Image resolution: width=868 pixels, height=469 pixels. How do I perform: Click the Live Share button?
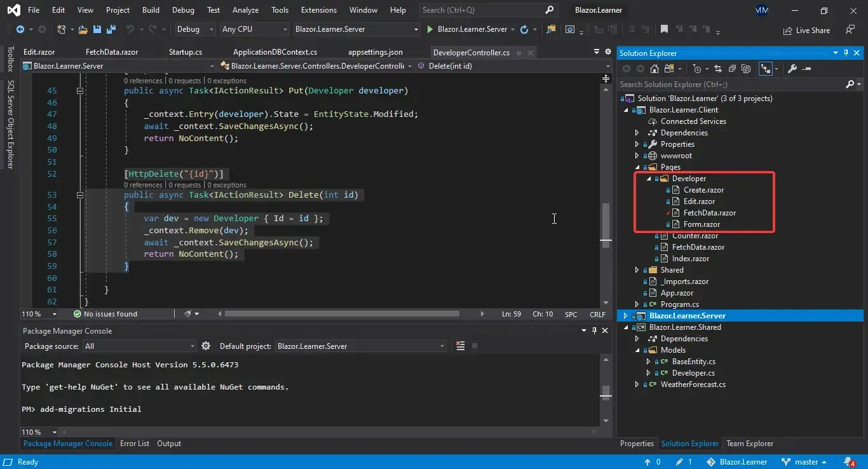(x=806, y=30)
